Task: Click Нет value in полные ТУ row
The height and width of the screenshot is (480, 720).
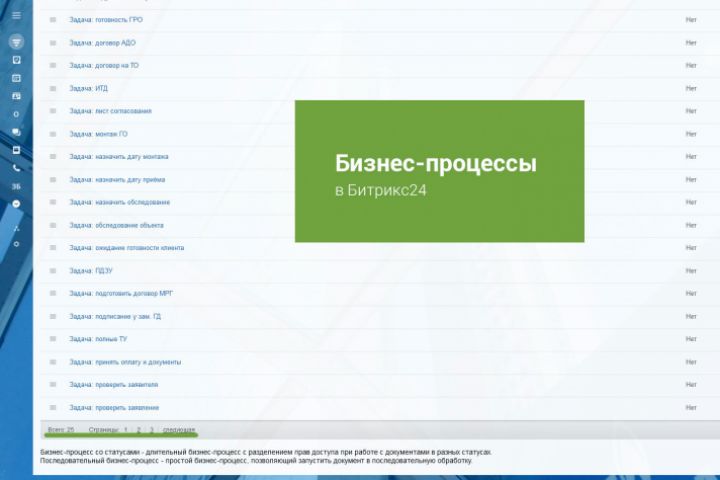Action: [691, 339]
